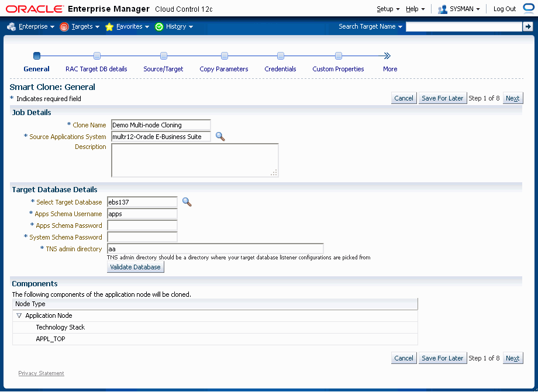The image size is (538, 392).
Task: Click the bottom Next button
Action: coord(513,358)
